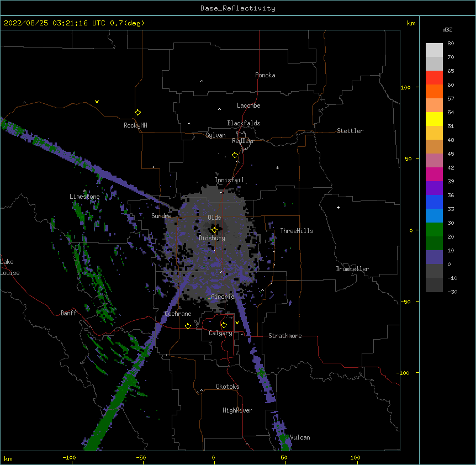The width and height of the screenshot is (476, 465).
Task: Click the HighRiver label
Action: [237, 410]
